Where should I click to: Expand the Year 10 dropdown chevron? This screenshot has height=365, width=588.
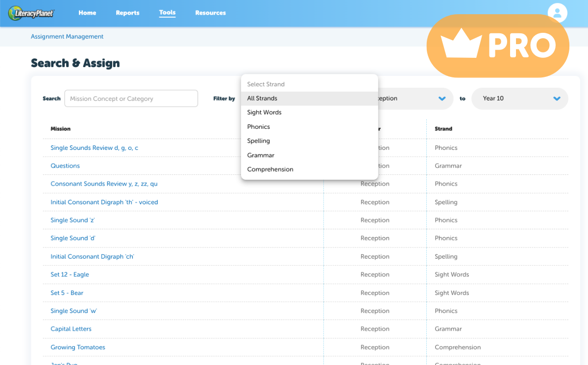click(x=557, y=98)
